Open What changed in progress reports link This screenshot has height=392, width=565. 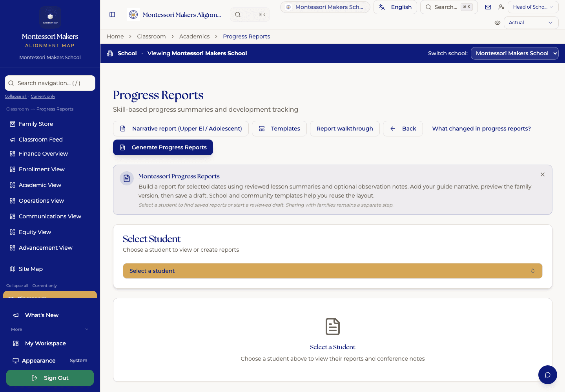(x=481, y=129)
